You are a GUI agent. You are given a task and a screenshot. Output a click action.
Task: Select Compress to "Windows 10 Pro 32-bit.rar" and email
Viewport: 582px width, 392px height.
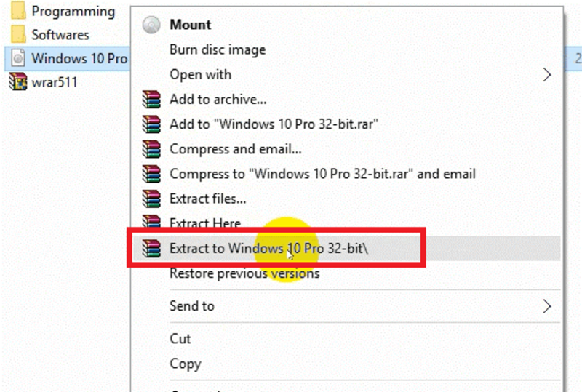322,174
